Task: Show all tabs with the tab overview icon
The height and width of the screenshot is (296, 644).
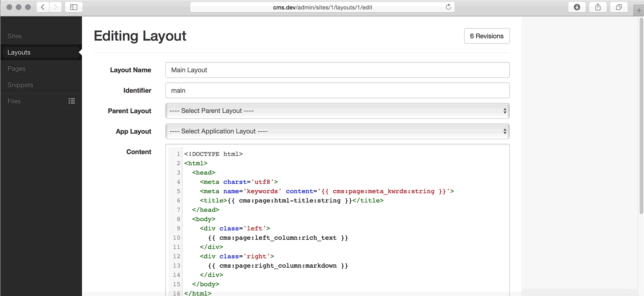Action: click(x=619, y=7)
